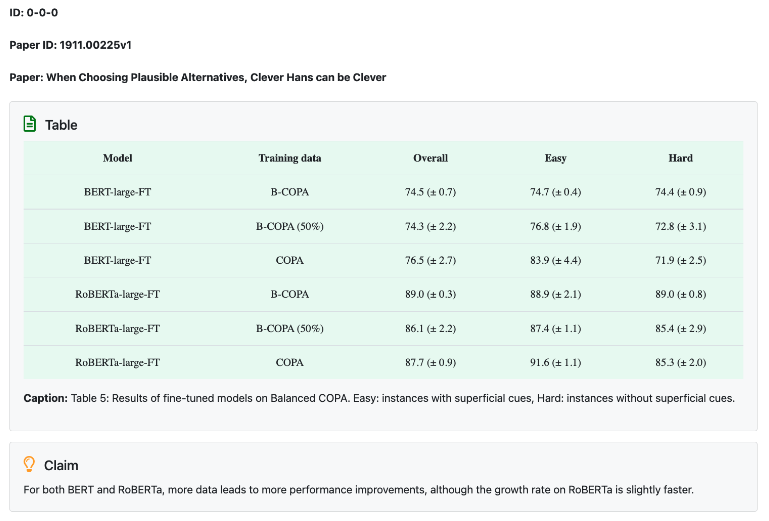769x521 pixels.
Task: Click the 71.9 (± 2.5) Hard cell
Action: click(x=680, y=260)
